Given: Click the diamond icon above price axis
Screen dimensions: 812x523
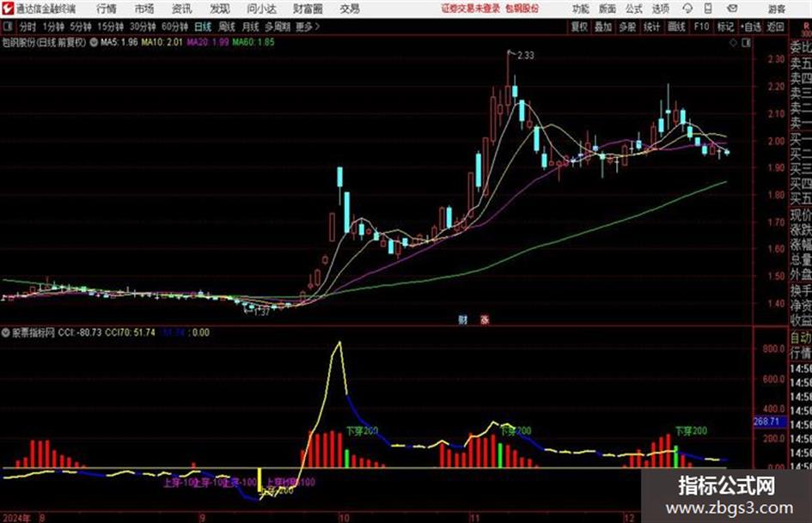Looking at the screenshot, I should [x=733, y=43].
